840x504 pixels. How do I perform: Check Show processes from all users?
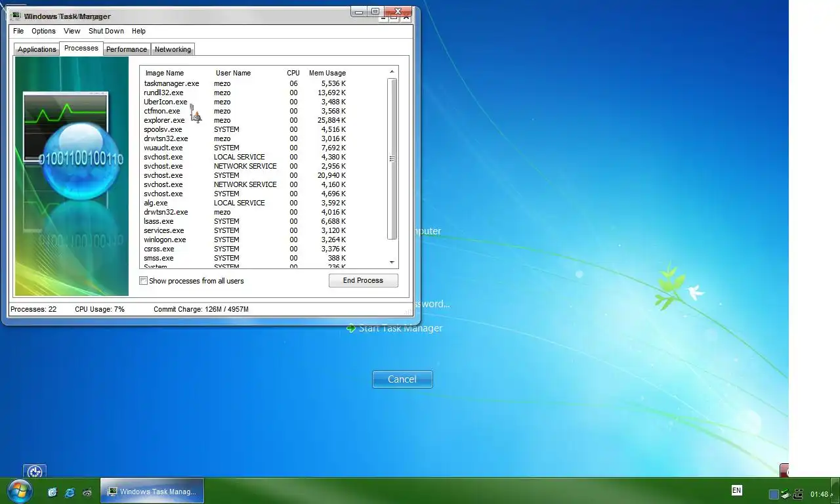(x=144, y=281)
